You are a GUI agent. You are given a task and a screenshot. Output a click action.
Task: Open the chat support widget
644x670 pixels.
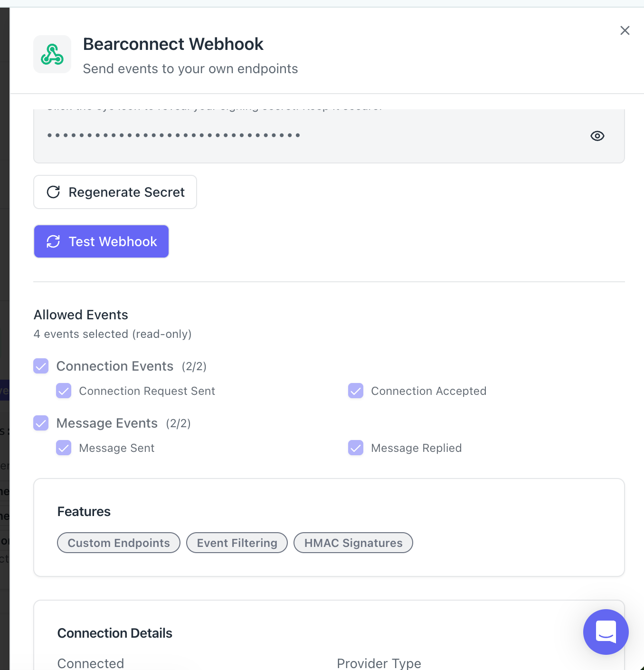606,632
